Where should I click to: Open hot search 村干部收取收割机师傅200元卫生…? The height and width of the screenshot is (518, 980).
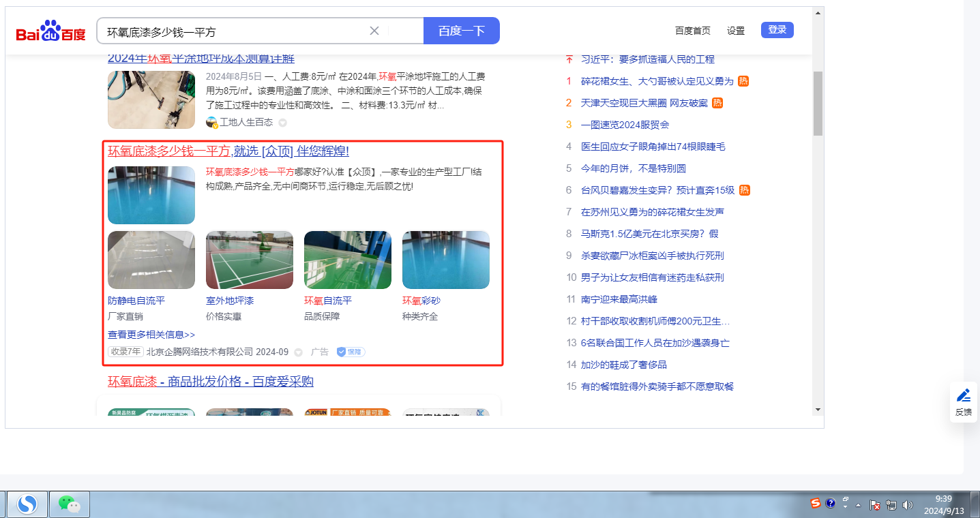point(655,321)
